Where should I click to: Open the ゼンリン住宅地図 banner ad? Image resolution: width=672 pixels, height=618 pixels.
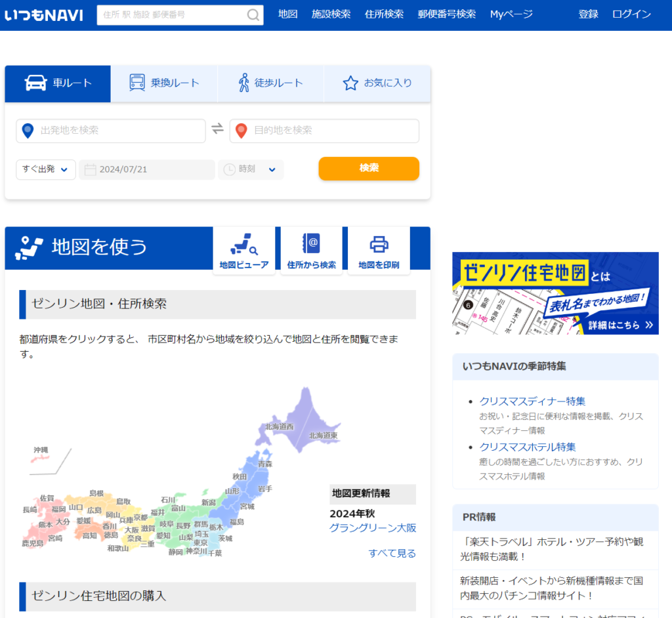(x=555, y=293)
